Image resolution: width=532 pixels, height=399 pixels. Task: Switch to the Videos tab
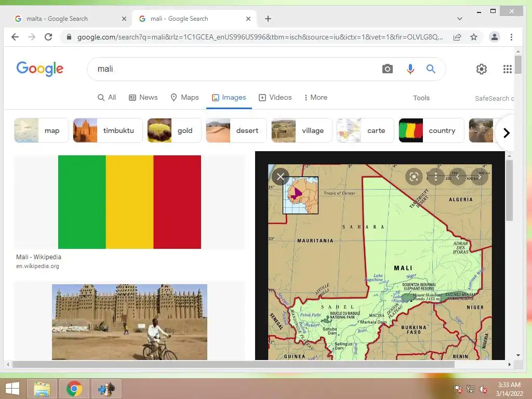(x=275, y=98)
